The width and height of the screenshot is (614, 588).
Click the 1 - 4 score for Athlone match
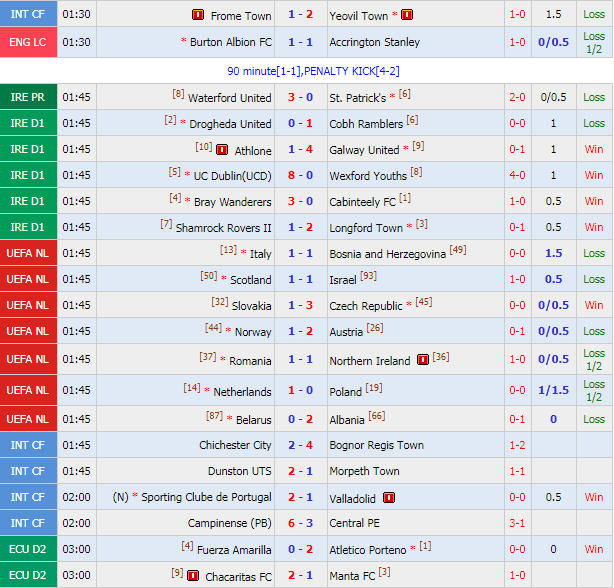tap(300, 149)
